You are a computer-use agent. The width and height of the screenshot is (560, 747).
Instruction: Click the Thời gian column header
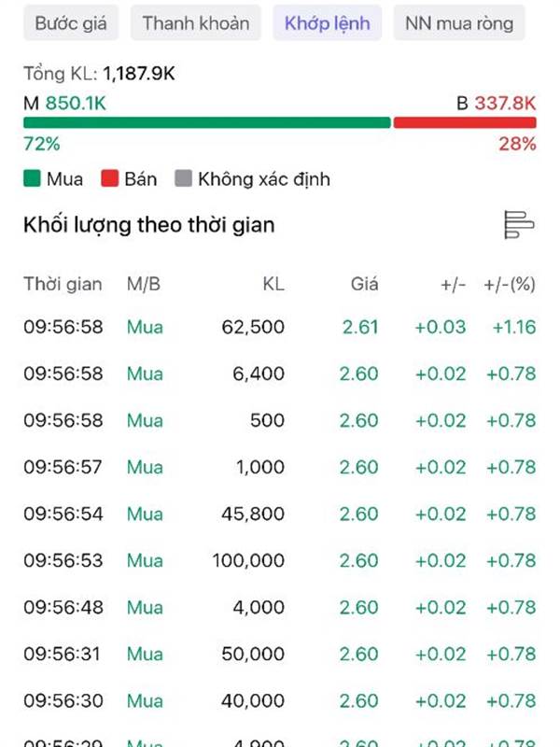click(63, 285)
